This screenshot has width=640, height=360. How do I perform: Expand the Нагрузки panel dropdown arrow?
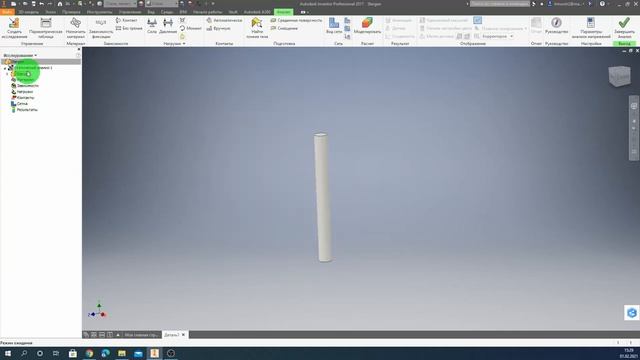click(184, 44)
